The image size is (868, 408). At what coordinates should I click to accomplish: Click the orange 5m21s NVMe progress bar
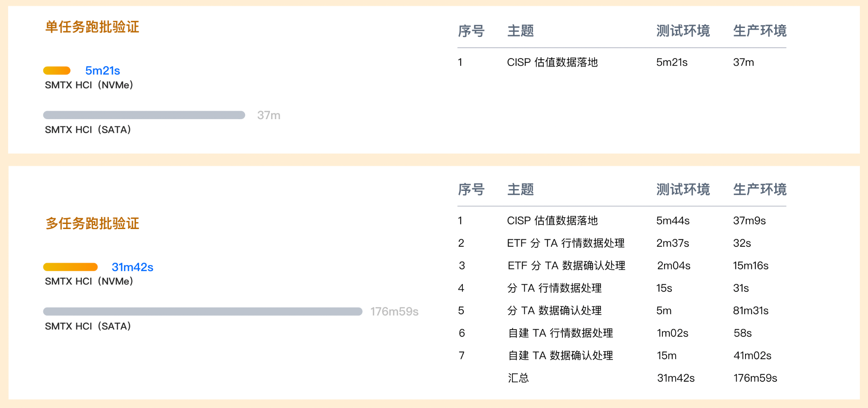click(57, 70)
